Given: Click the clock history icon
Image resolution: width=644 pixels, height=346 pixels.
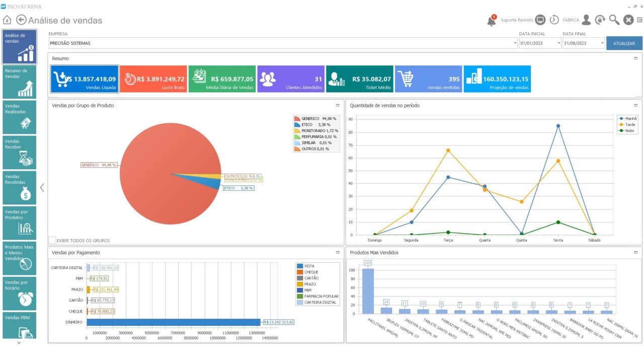Looking at the screenshot, I should [x=554, y=20].
